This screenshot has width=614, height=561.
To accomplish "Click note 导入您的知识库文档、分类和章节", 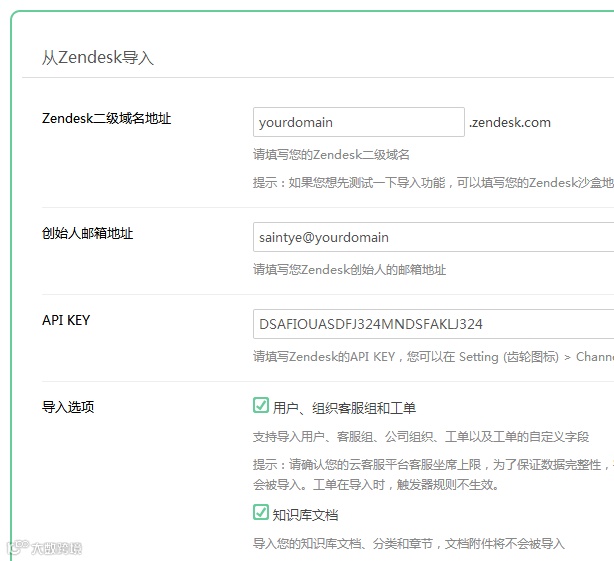I will [409, 543].
